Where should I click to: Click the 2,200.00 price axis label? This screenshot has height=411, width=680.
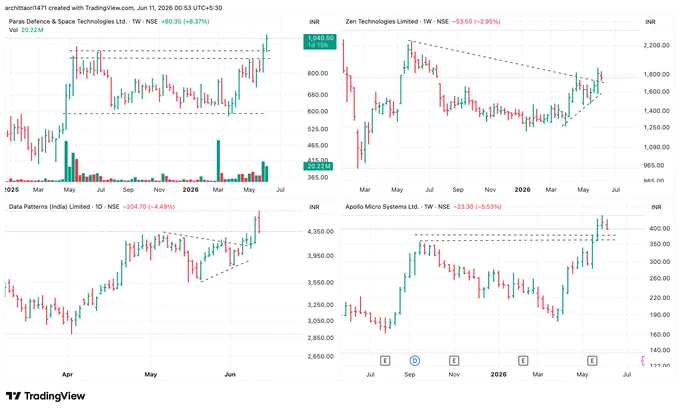tap(657, 45)
